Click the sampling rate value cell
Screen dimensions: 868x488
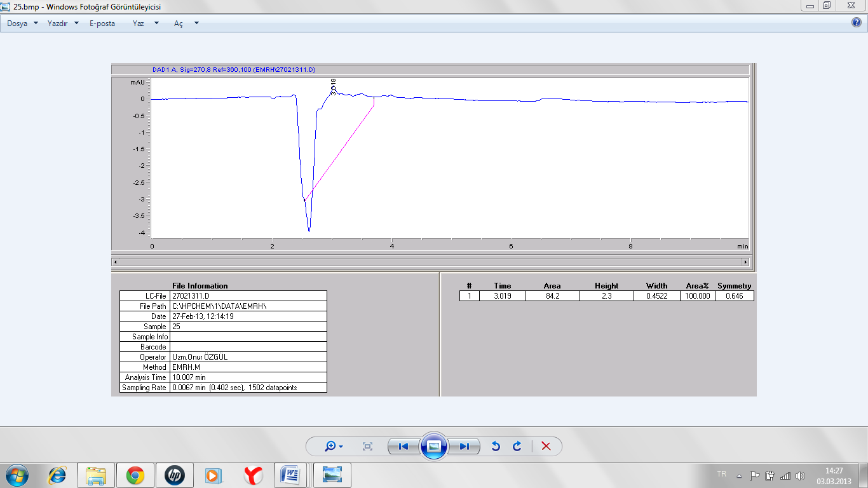[248, 387]
